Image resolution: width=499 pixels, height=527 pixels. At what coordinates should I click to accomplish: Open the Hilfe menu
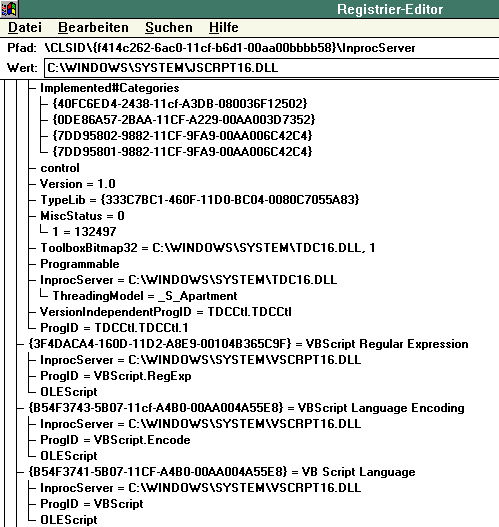click(x=223, y=27)
